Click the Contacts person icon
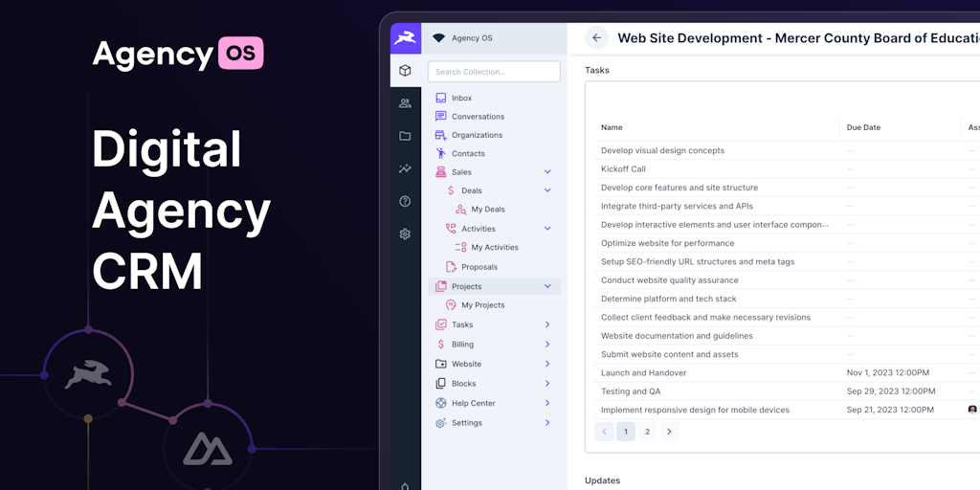The image size is (980, 490). pyautogui.click(x=441, y=153)
